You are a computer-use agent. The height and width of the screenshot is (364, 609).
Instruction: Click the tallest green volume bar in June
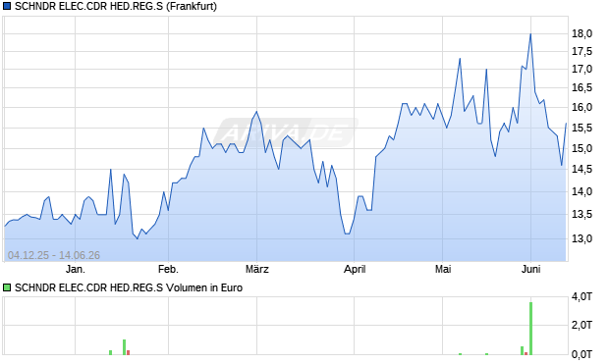click(x=531, y=329)
